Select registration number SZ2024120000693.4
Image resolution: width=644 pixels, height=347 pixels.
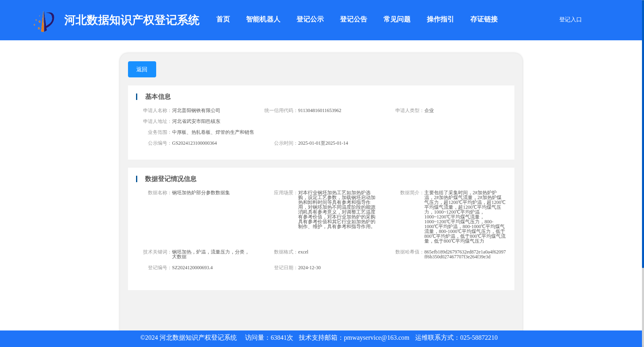192,268
